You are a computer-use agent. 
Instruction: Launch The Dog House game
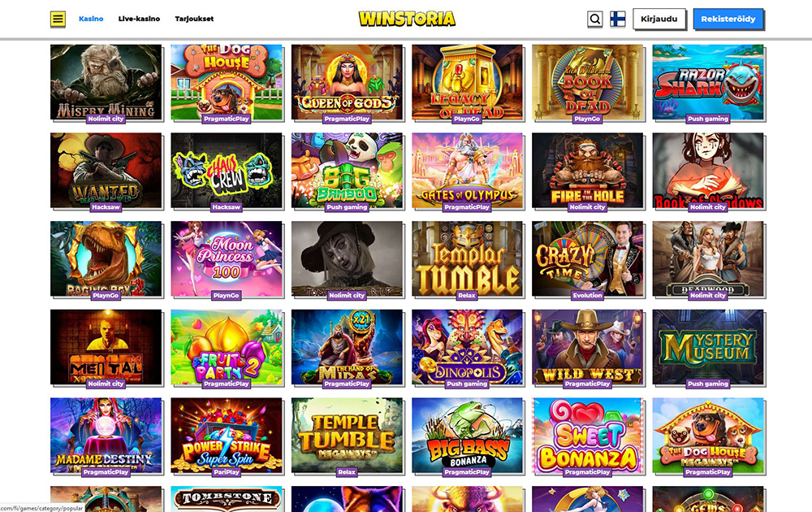[x=227, y=82]
